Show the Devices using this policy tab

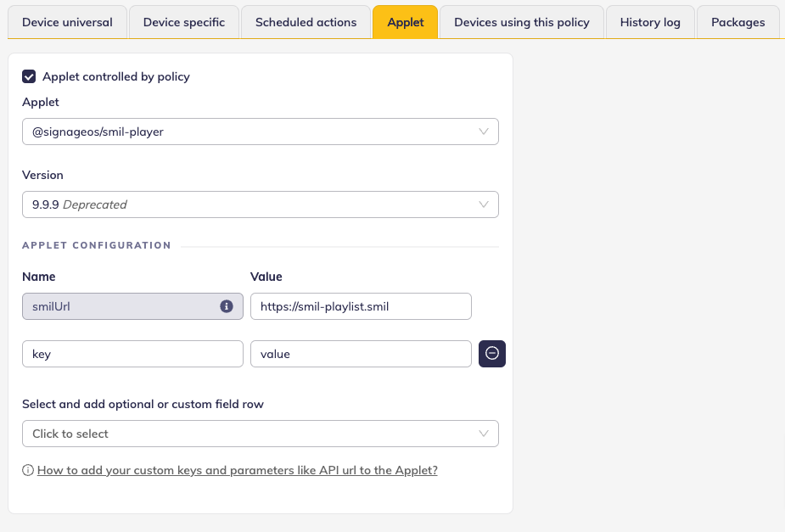521,22
